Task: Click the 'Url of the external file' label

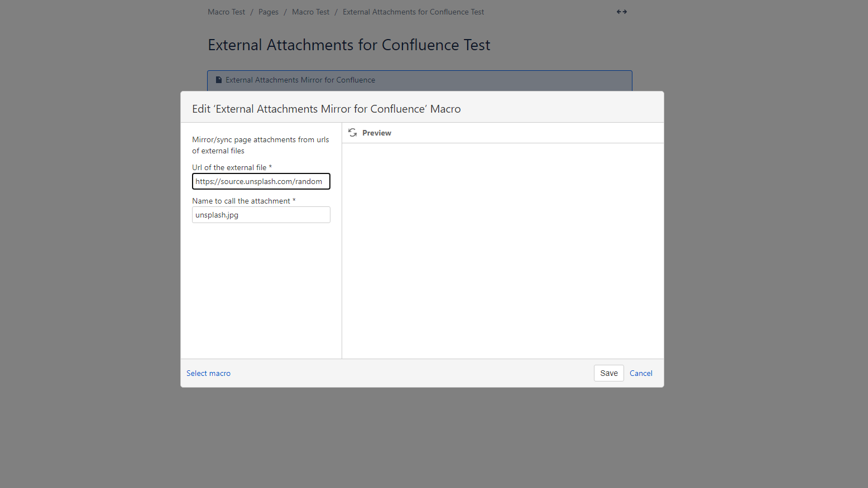Action: tap(229, 167)
